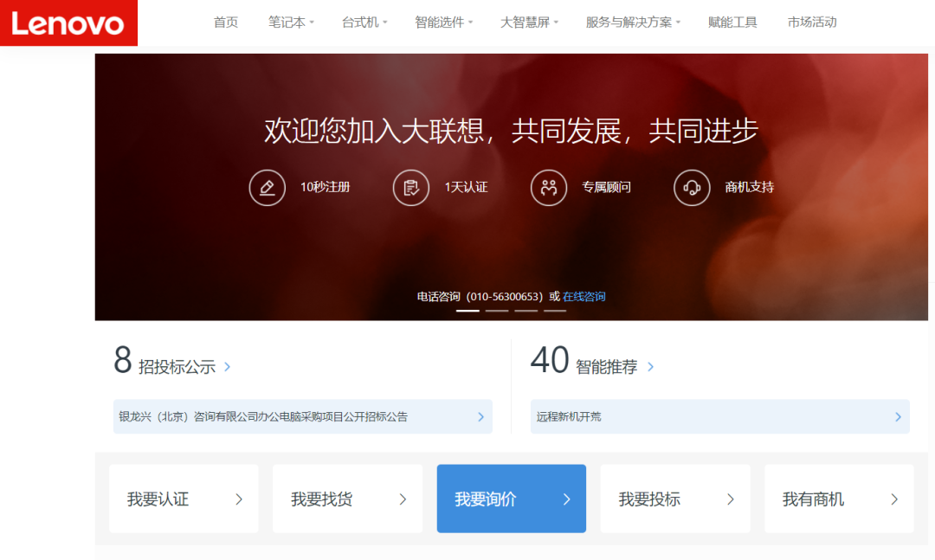Viewport: 935px width, 560px height.
Task: Click the 商机支持 label
Action: [x=750, y=187]
